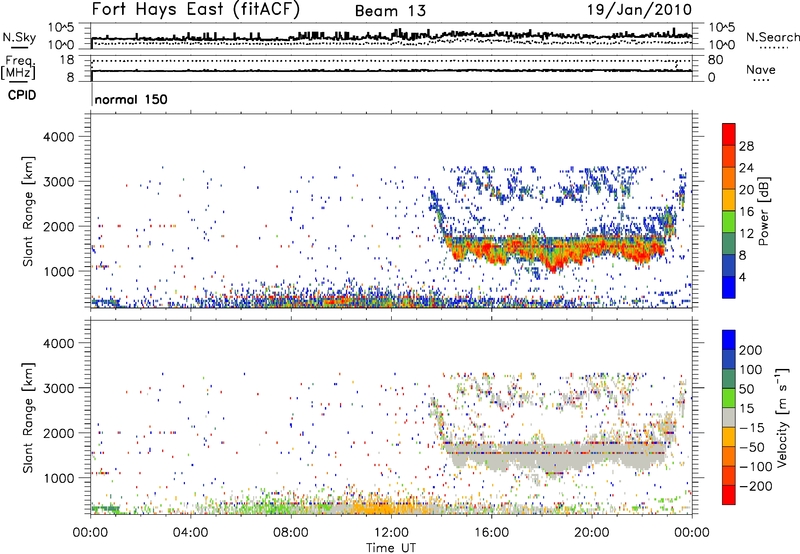Click the date '19/Jan/2010'
Image resolution: width=800 pixels, height=554 pixels.
pos(639,10)
